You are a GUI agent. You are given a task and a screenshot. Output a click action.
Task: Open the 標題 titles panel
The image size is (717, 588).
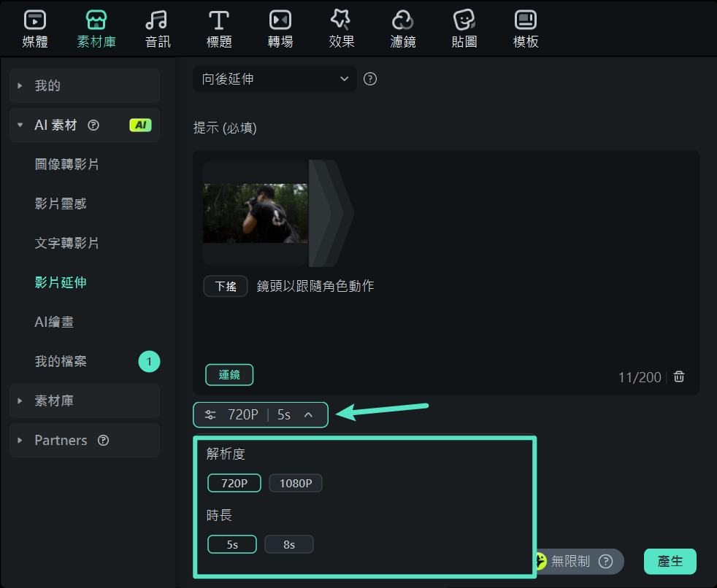click(x=218, y=28)
